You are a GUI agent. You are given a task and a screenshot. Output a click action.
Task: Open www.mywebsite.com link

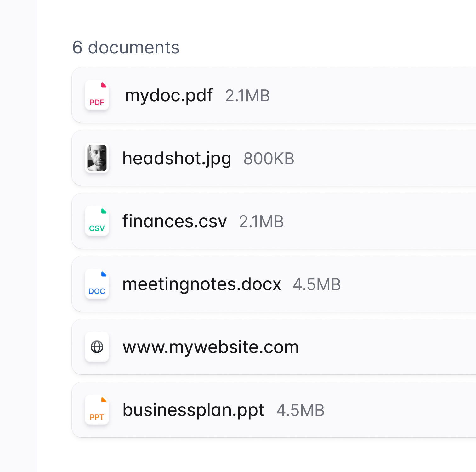(x=211, y=347)
